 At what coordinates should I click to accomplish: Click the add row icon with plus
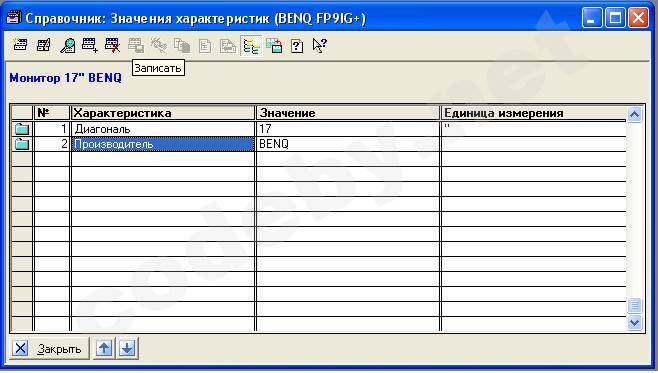[90, 45]
